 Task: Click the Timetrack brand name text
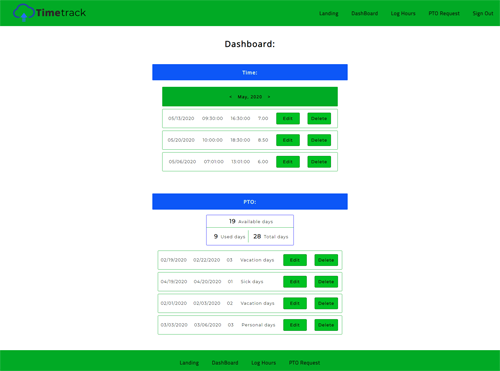tap(61, 13)
